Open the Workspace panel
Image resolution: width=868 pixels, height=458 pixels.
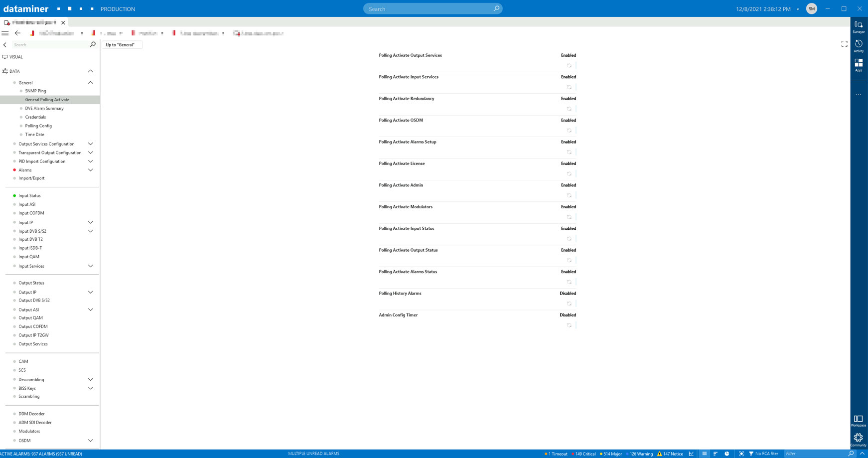tap(858, 421)
